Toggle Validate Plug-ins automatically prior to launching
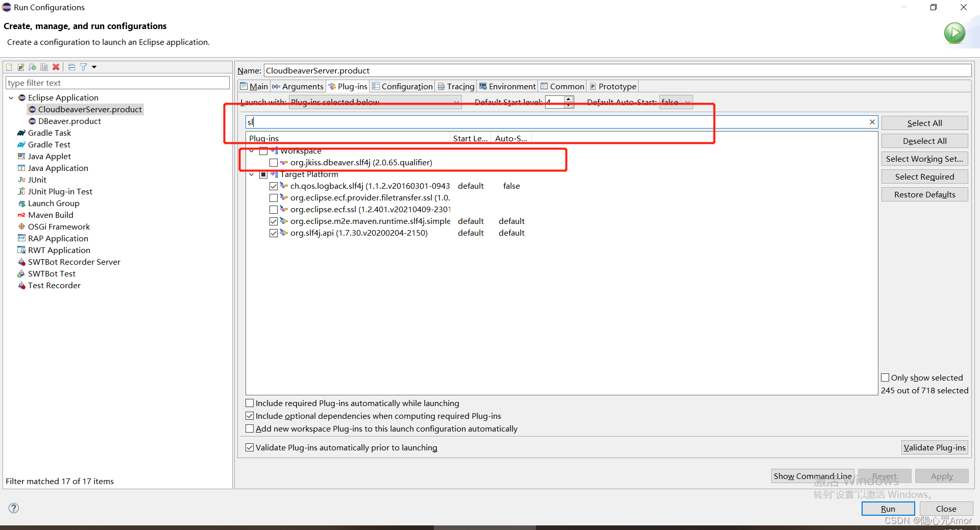This screenshot has width=980, height=530. [x=250, y=447]
